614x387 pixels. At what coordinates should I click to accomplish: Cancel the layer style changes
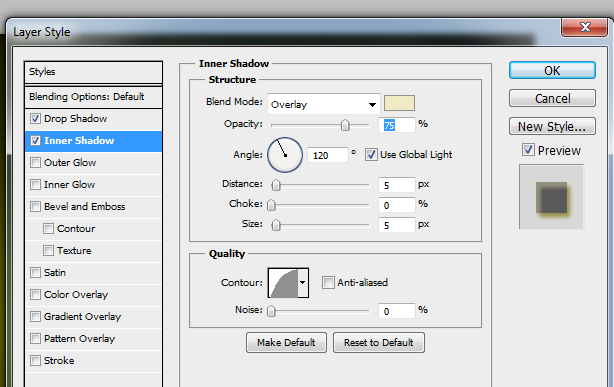coord(552,98)
